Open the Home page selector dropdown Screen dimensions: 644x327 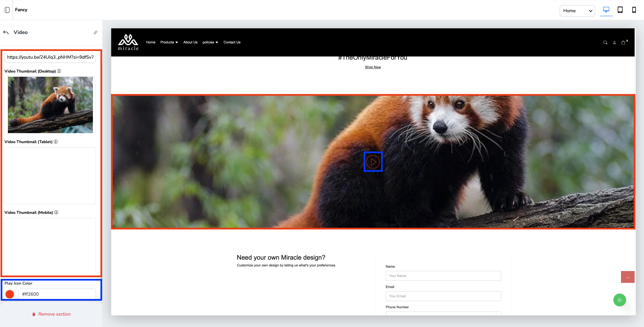(x=577, y=11)
